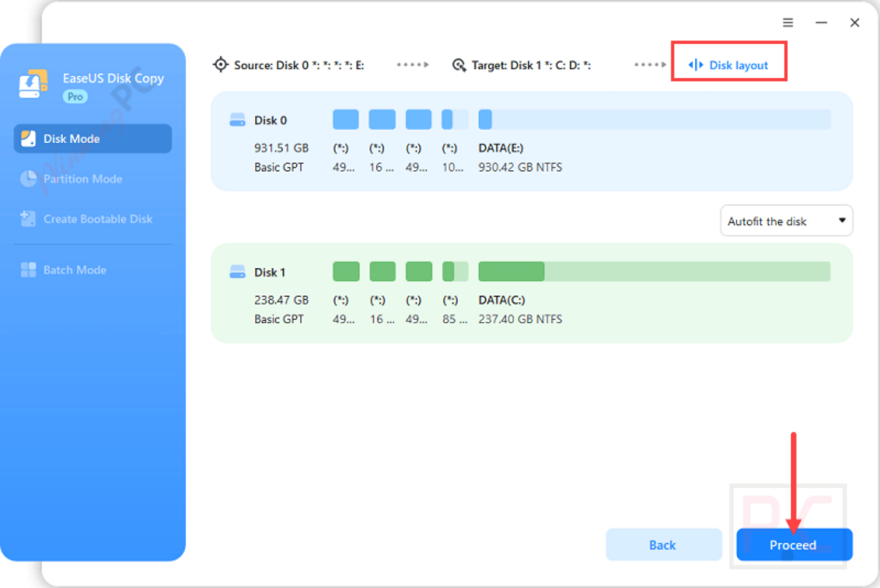Screen dimensions: 880x588
Task: Click the Proceed button
Action: pos(793,544)
